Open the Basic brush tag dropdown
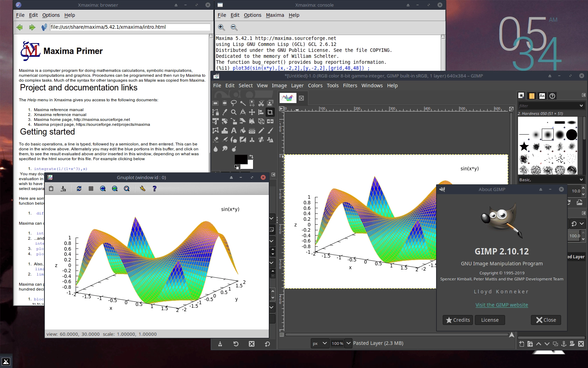Viewport: 588px width, 368px height. pyautogui.click(x=581, y=179)
